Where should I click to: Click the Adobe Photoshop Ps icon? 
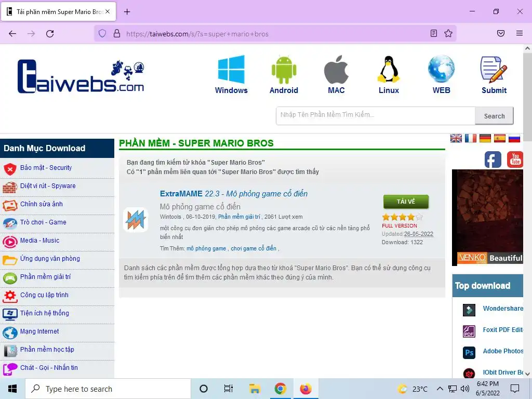[x=469, y=353]
